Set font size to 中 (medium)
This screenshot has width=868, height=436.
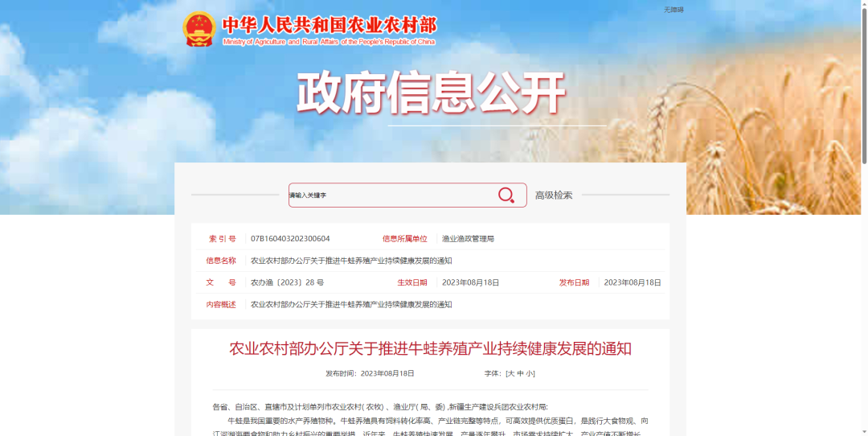[x=520, y=373]
